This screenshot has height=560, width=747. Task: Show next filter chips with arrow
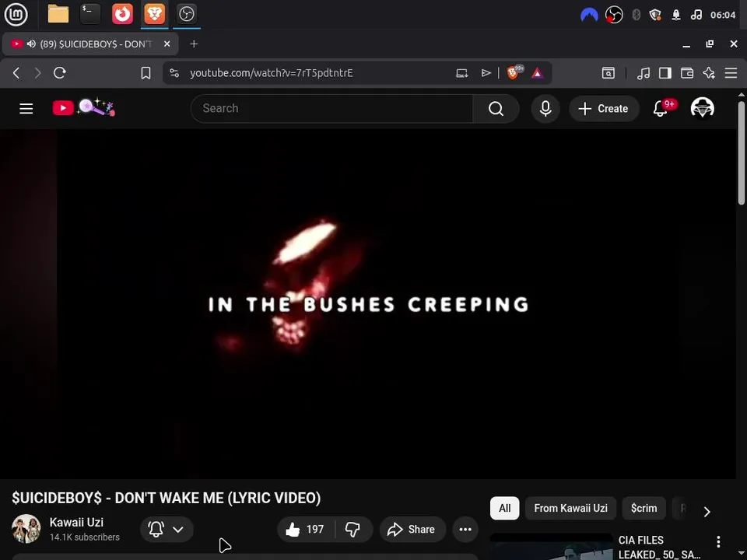click(707, 512)
